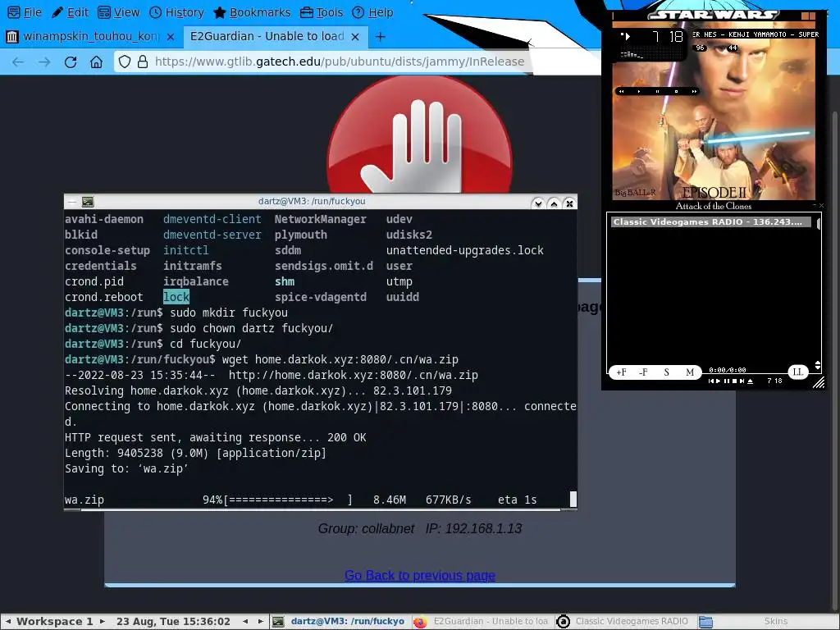Switch to next workspace after Workspace 1

tap(103, 622)
